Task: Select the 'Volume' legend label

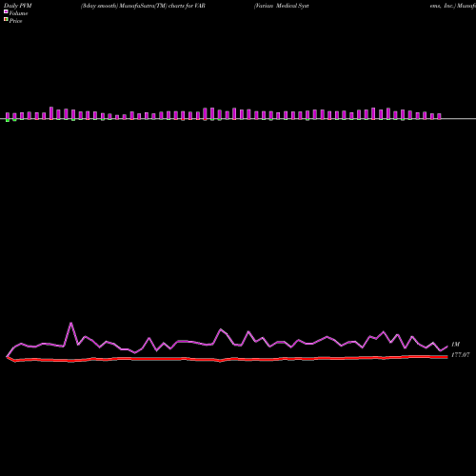Action: 18,13
